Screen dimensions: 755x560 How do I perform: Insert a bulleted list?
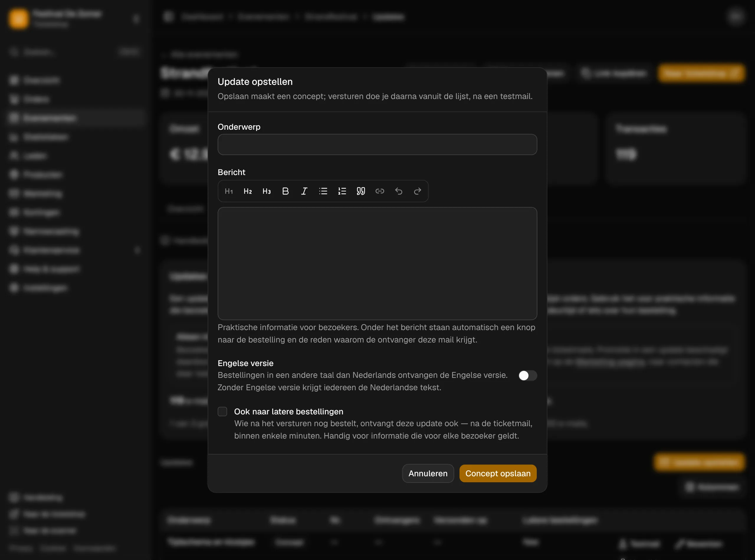click(323, 191)
